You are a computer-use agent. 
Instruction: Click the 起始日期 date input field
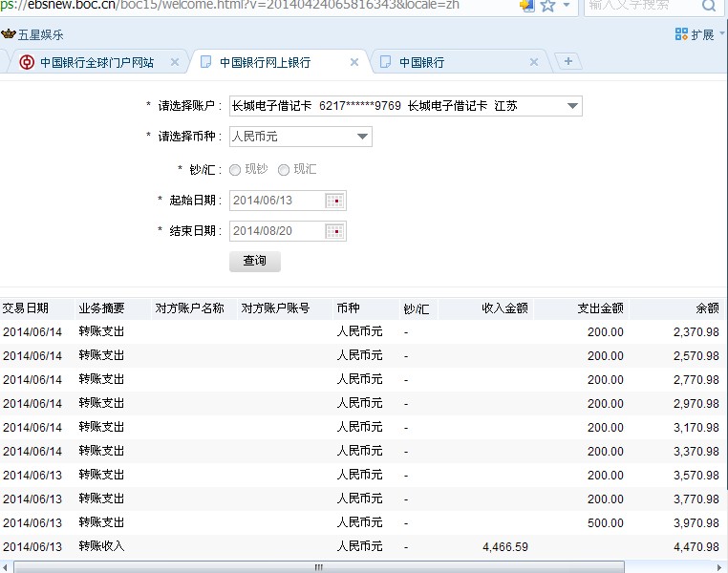tap(277, 201)
